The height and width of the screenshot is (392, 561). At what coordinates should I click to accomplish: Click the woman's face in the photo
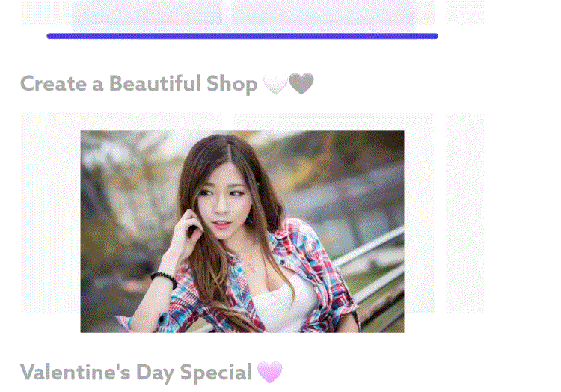coord(223,201)
